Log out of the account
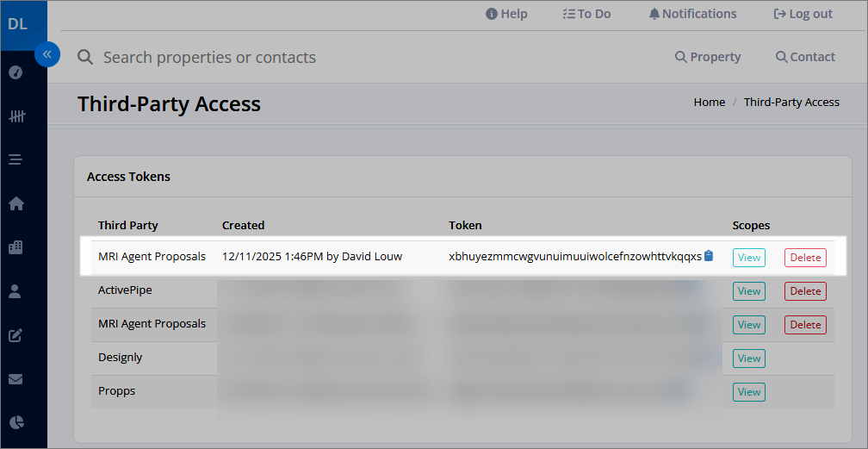This screenshot has width=868, height=449. click(803, 14)
